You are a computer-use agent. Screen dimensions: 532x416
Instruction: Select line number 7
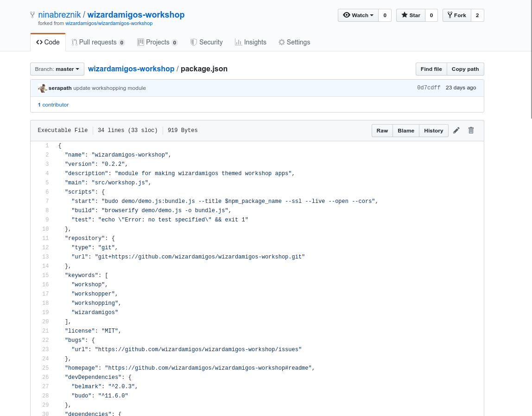point(47,202)
